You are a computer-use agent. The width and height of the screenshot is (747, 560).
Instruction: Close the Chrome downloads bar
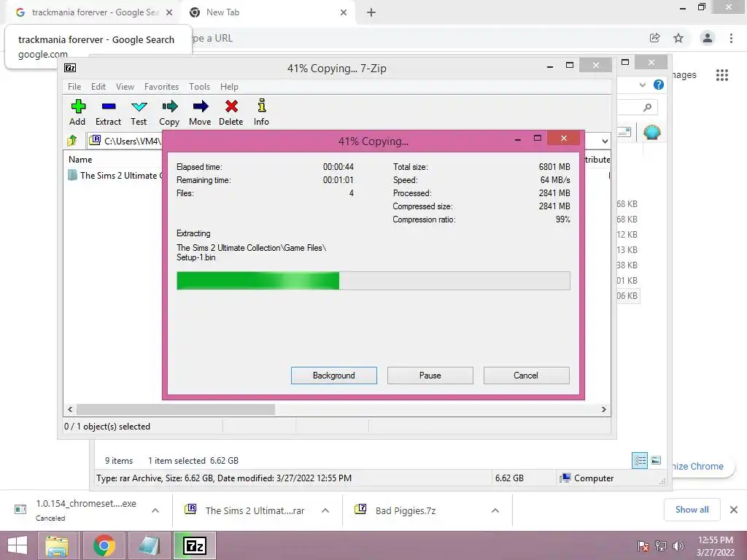pos(734,510)
